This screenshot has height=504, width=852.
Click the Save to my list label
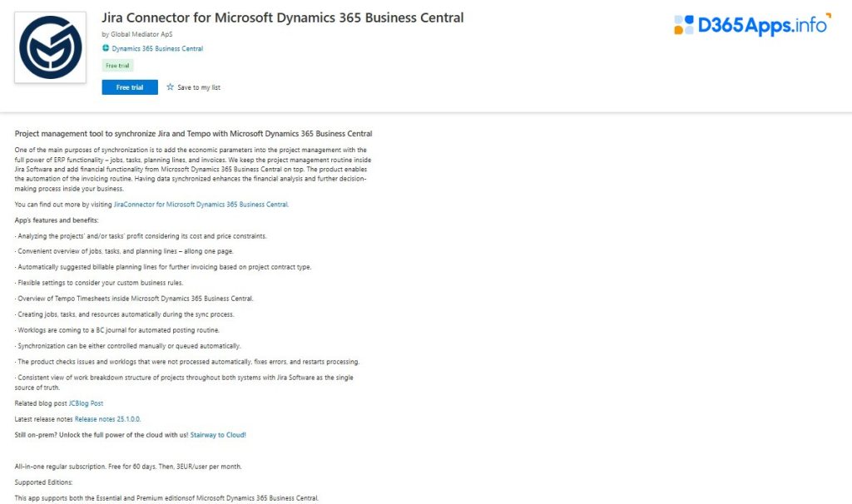tap(199, 87)
